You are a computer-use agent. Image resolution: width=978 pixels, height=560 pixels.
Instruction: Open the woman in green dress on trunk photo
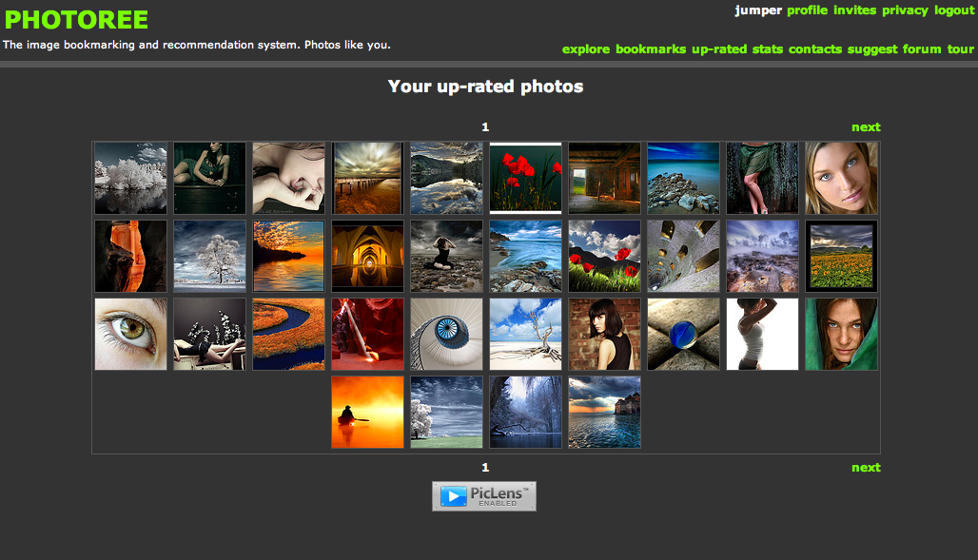coord(209,179)
